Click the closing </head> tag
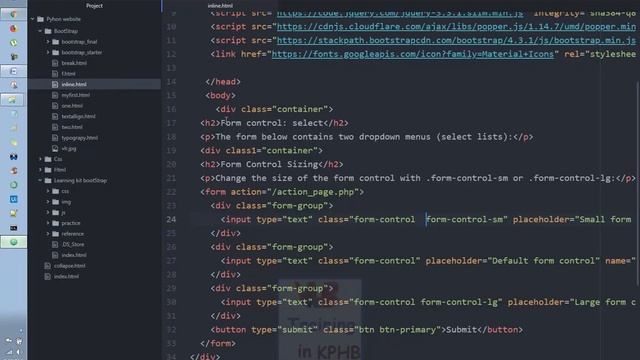This screenshot has height=360, width=640. pyautogui.click(x=223, y=82)
